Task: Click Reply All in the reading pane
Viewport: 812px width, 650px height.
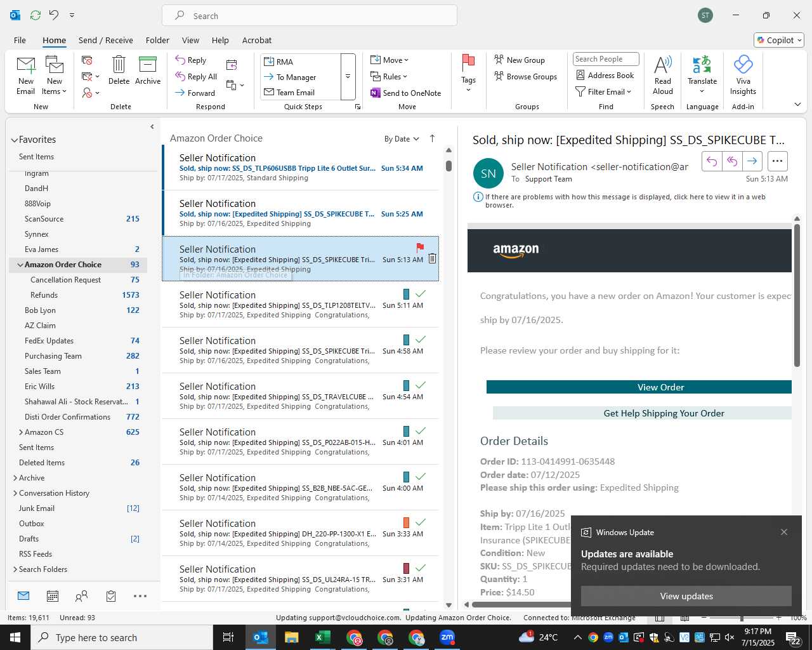Action: (x=731, y=161)
